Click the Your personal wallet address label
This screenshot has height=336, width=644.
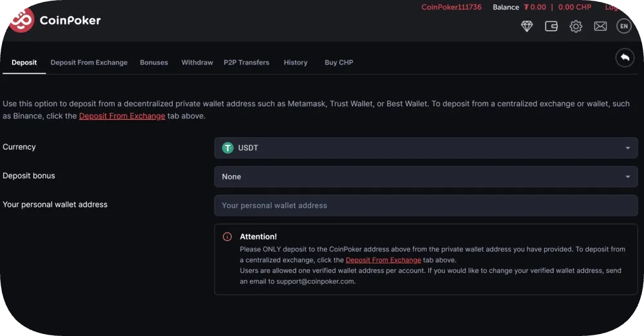coord(55,204)
